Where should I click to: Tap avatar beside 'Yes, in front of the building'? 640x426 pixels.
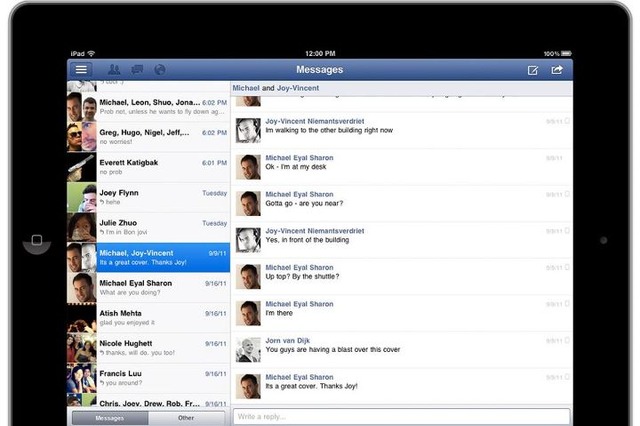[248, 240]
